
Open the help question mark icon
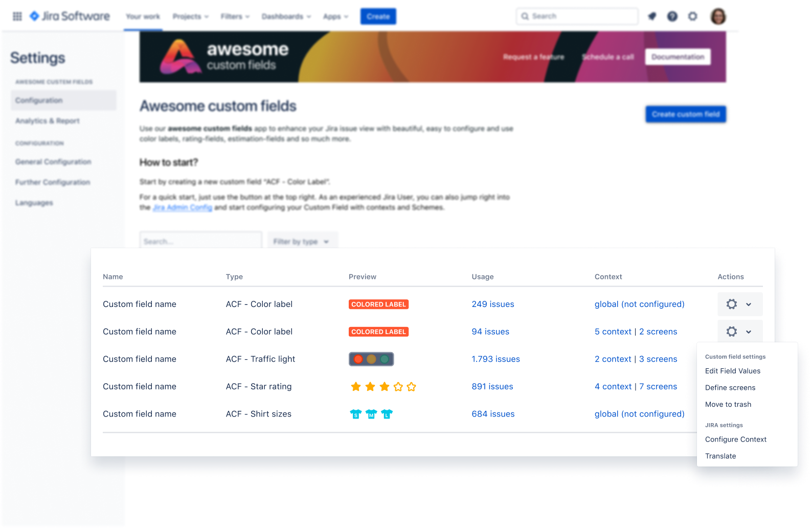point(672,16)
